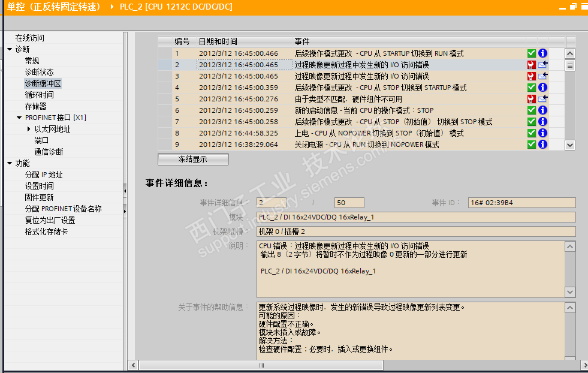Screen dimensions: 588x373
Task: Click blue info icon in event row 7
Action: pyautogui.click(x=542, y=122)
